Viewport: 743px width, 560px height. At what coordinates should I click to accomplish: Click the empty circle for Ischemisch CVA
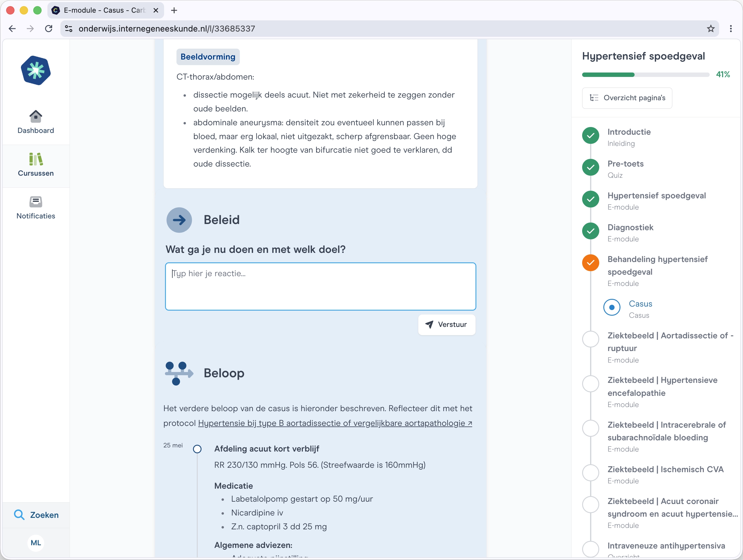click(x=590, y=473)
